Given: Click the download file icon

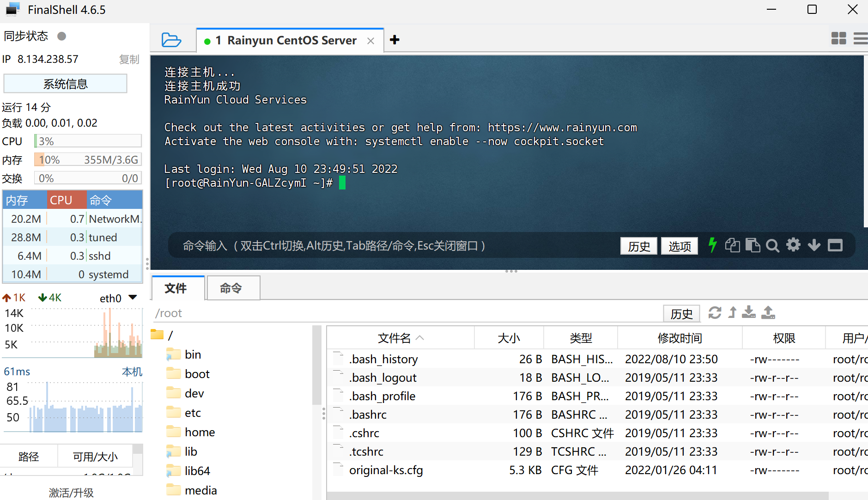Looking at the screenshot, I should (x=749, y=313).
